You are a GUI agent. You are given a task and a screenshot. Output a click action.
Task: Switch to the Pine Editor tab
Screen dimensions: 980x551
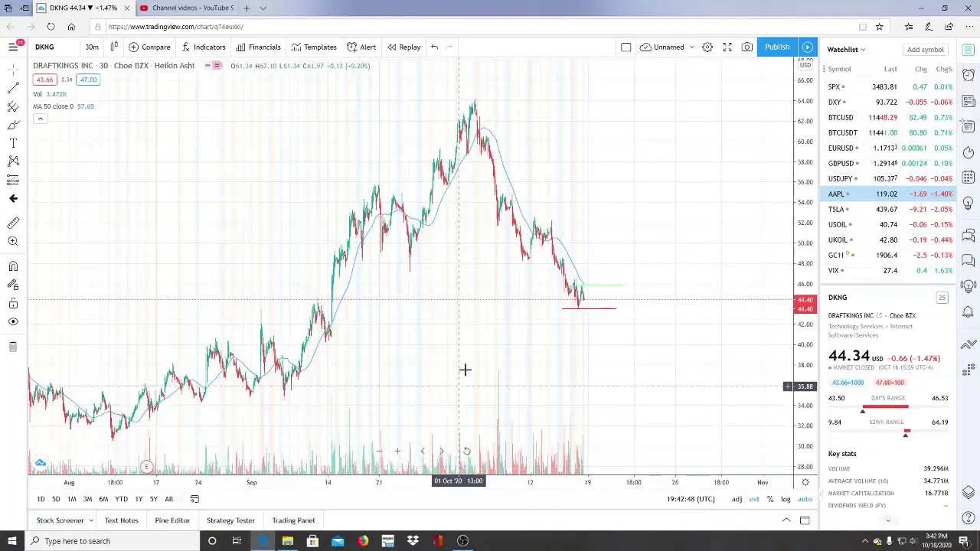click(172, 520)
